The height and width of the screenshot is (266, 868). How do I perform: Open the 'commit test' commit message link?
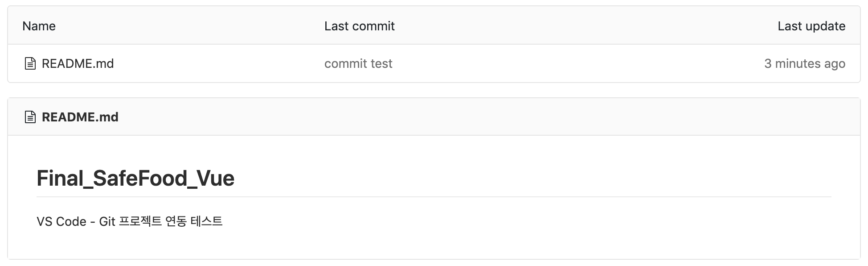(x=358, y=63)
